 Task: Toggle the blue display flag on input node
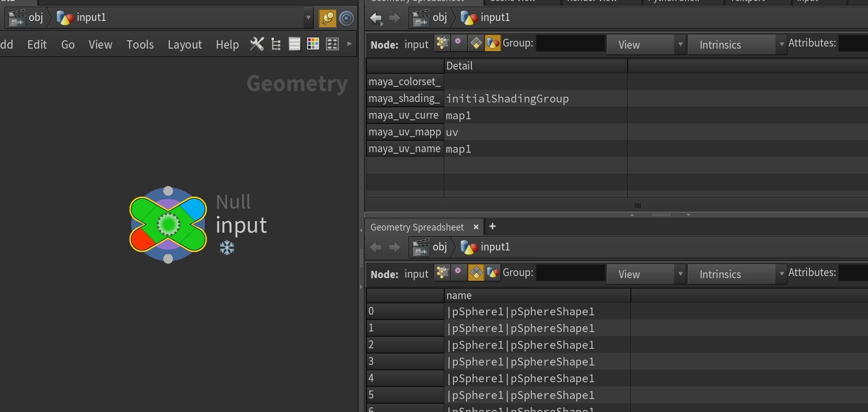[193, 210]
